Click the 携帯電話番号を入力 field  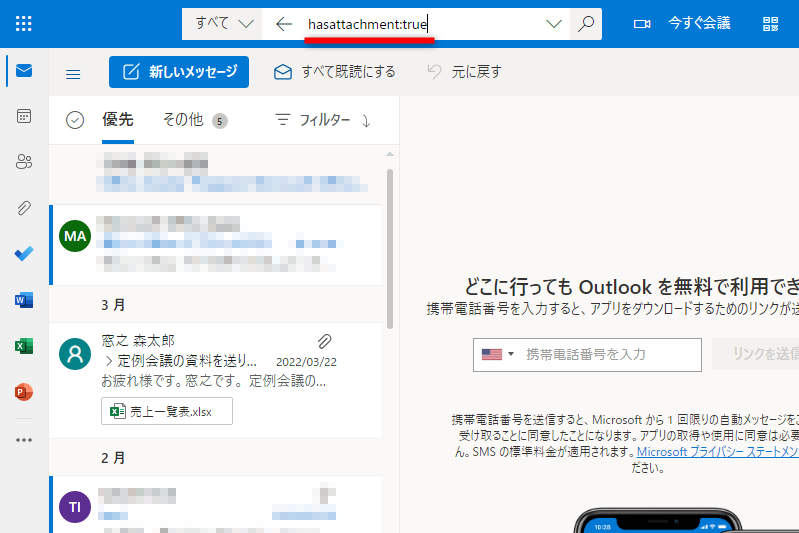(x=587, y=355)
